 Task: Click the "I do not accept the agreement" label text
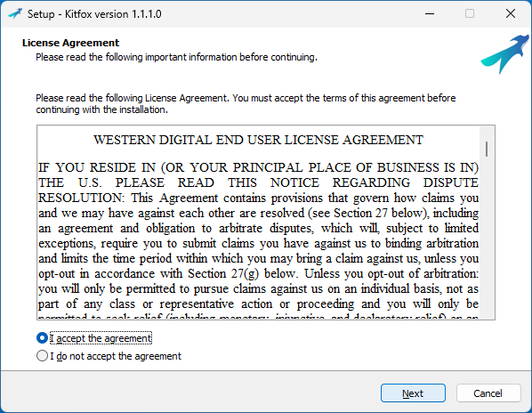116,356
